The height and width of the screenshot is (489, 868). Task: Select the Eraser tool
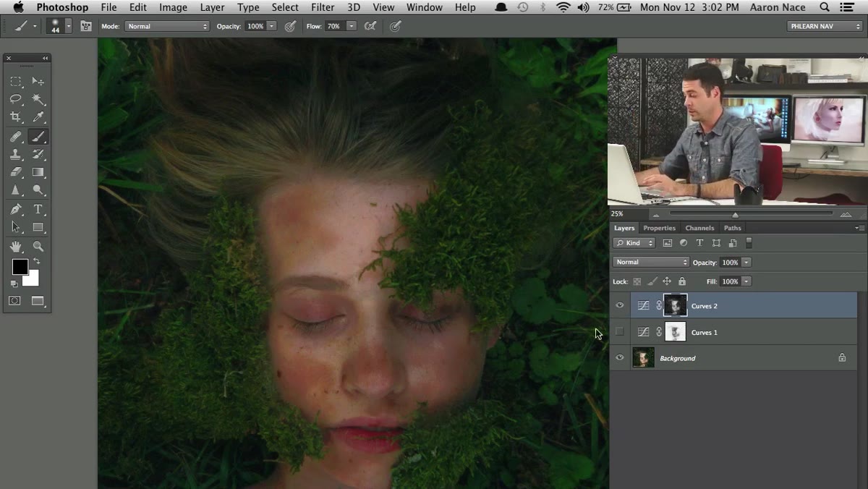coord(16,172)
